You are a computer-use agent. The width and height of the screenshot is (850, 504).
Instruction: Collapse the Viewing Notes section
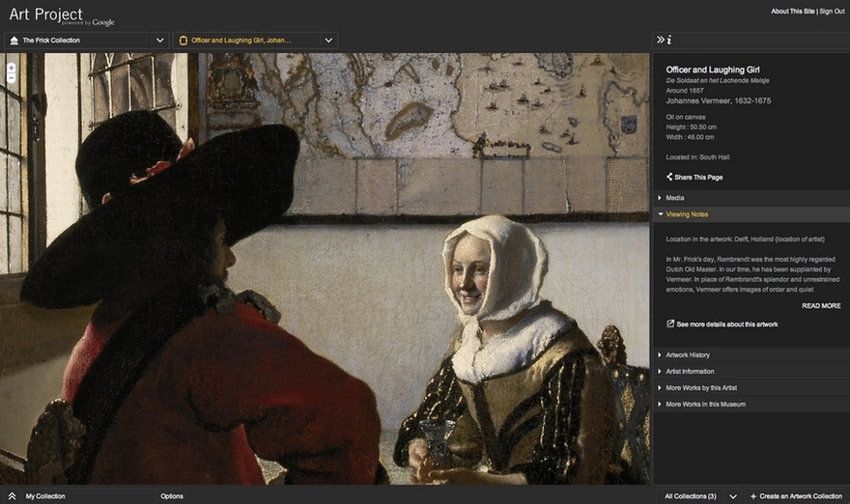coord(687,214)
